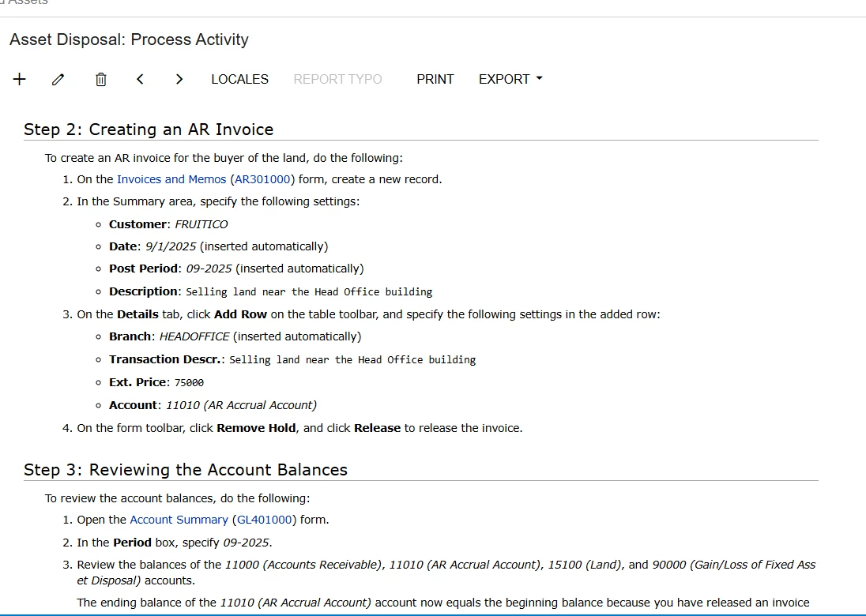This screenshot has height=616, width=866.
Task: Select the Asset Disposal: Process Activity title
Action: tap(130, 39)
